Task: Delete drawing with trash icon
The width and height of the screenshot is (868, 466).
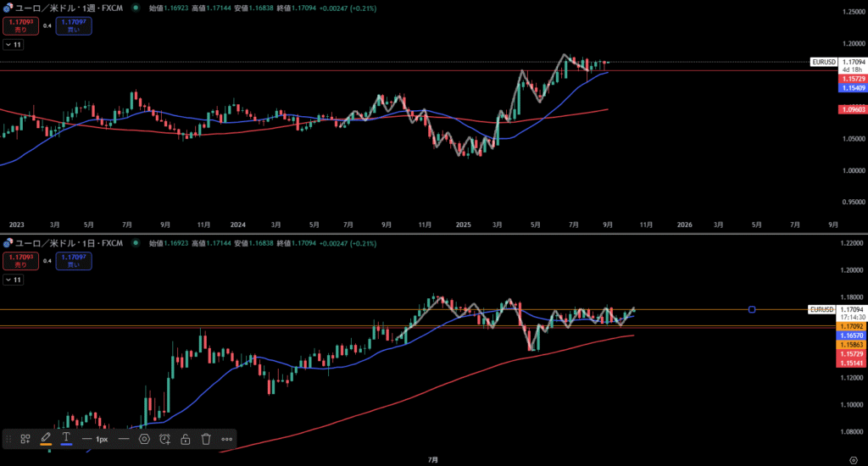Action: coord(206,439)
